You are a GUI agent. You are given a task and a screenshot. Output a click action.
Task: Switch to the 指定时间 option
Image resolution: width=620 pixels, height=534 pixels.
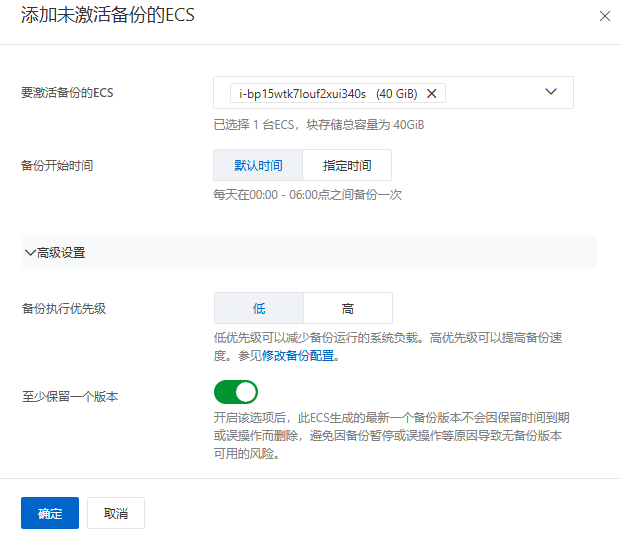[x=347, y=165]
